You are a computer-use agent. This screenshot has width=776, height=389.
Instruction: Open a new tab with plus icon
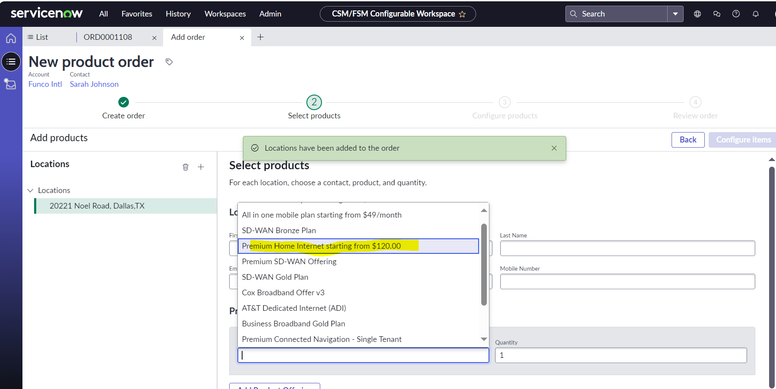tap(260, 37)
